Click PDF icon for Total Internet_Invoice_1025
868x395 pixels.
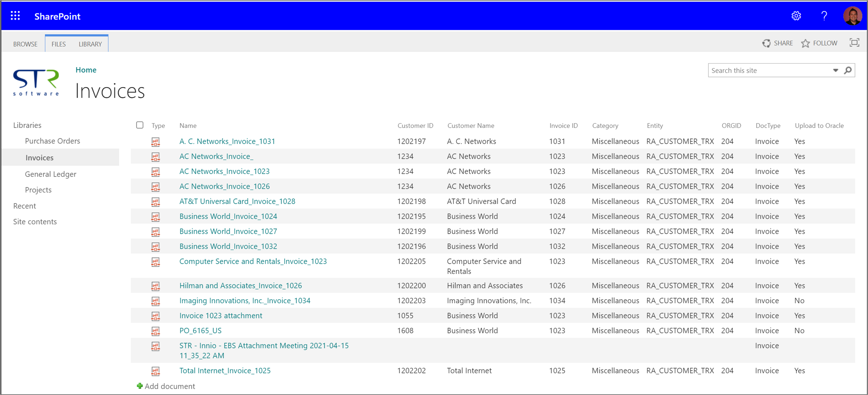(x=156, y=371)
